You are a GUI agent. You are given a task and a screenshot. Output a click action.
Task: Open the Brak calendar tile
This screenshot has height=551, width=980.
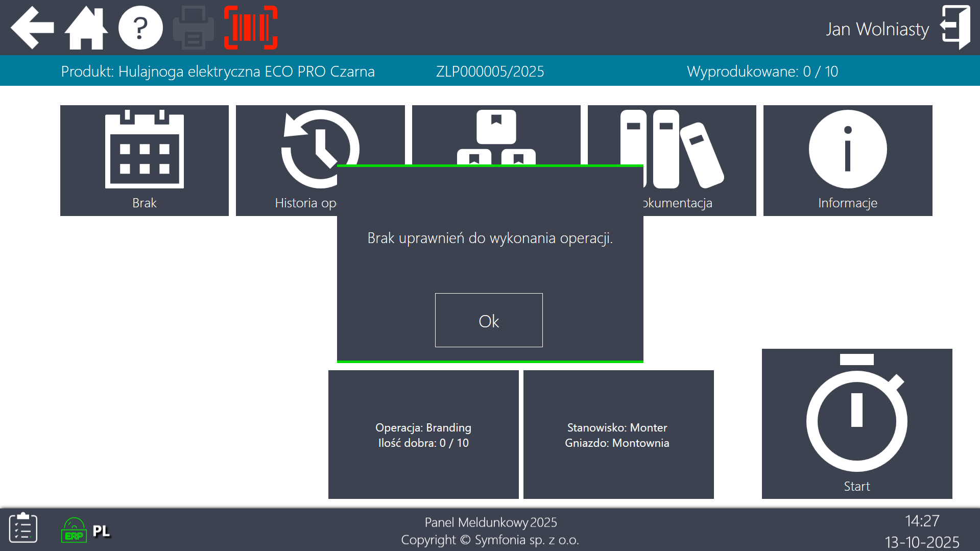pyautogui.click(x=145, y=160)
